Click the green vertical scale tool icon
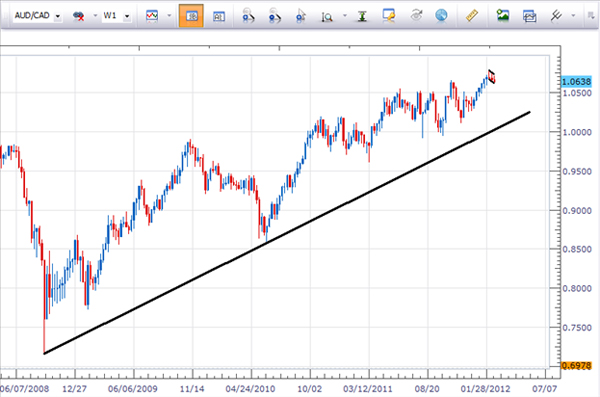 coord(362,16)
